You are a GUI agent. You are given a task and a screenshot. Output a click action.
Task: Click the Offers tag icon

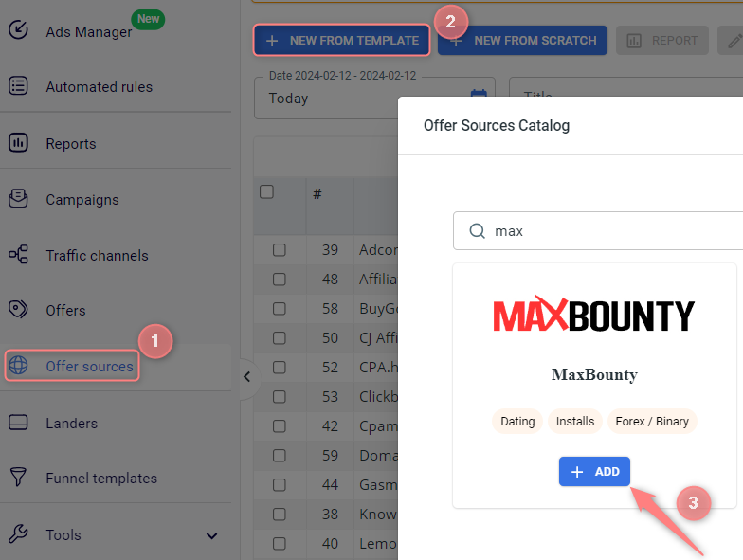tap(18, 309)
